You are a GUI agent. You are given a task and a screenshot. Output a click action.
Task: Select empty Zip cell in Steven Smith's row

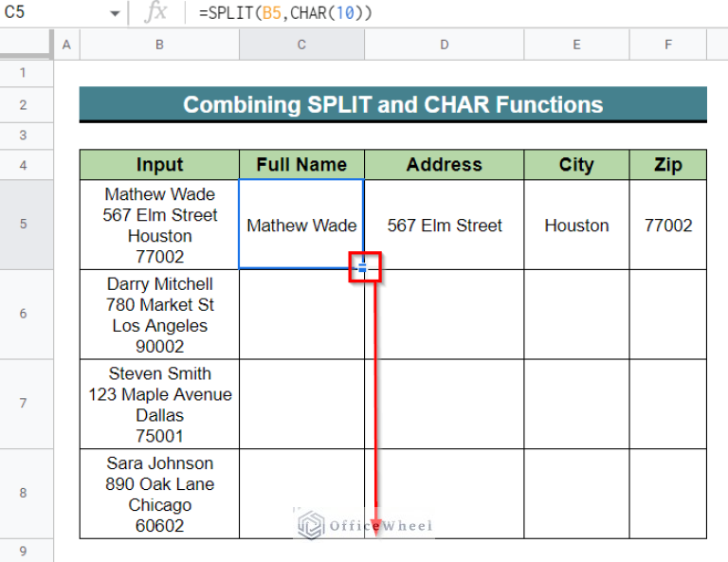(668, 404)
